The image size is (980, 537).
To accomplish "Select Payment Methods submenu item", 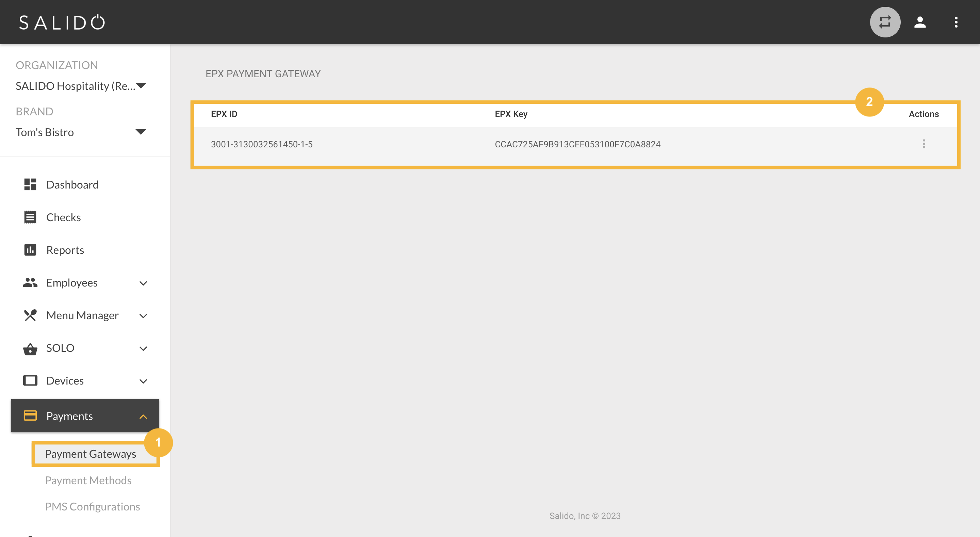I will pos(88,480).
